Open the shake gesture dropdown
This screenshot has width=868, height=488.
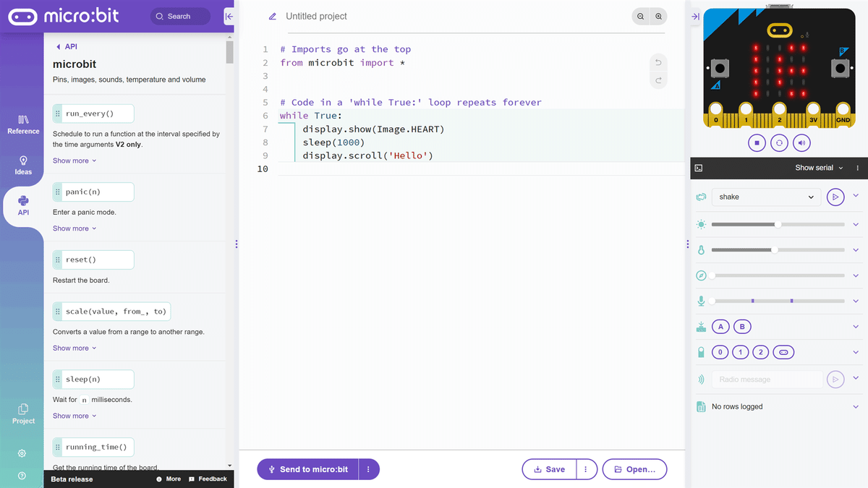point(767,197)
